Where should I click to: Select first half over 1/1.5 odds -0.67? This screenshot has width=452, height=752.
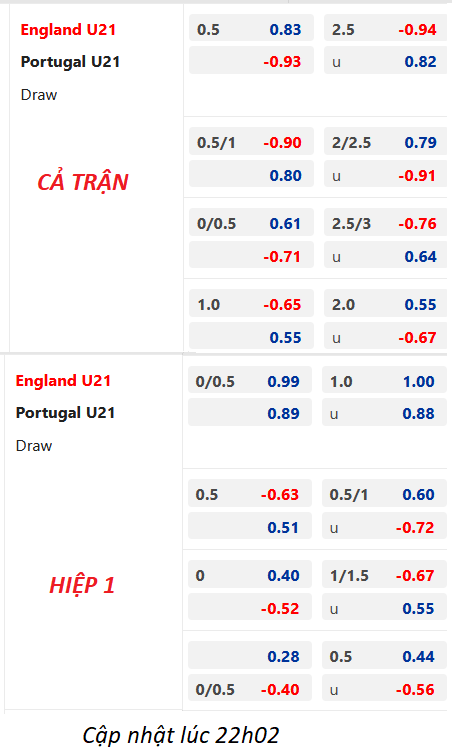384,576
